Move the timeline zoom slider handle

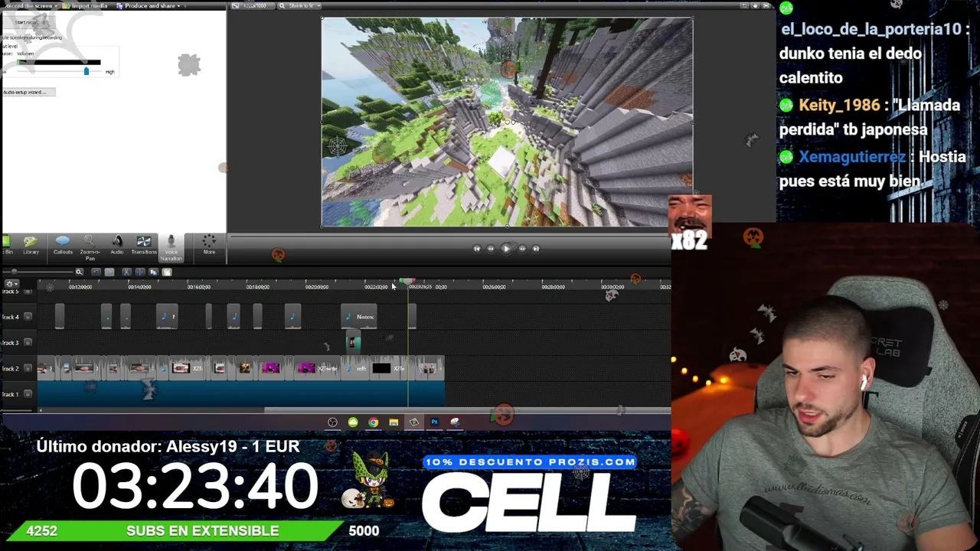point(14,272)
